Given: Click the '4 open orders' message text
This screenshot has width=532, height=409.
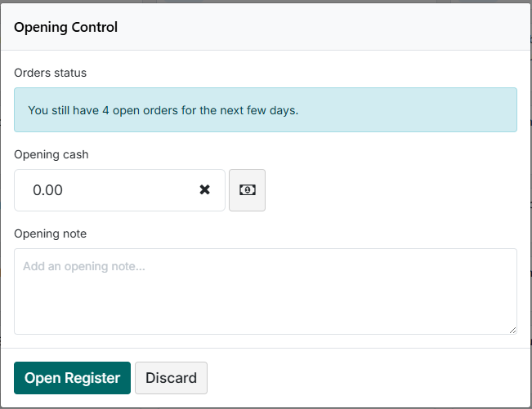Looking at the screenshot, I should [x=163, y=110].
